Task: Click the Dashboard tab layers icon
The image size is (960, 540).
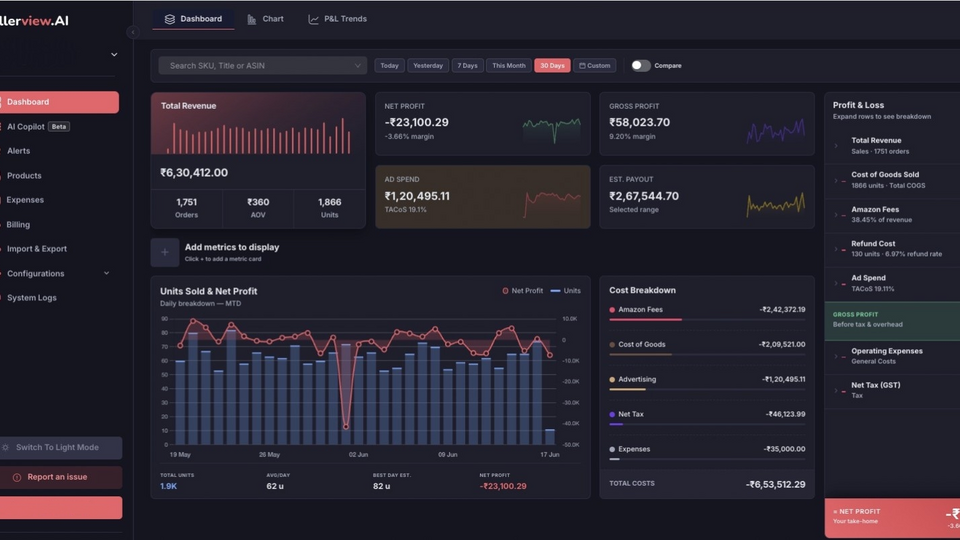Action: (170, 19)
